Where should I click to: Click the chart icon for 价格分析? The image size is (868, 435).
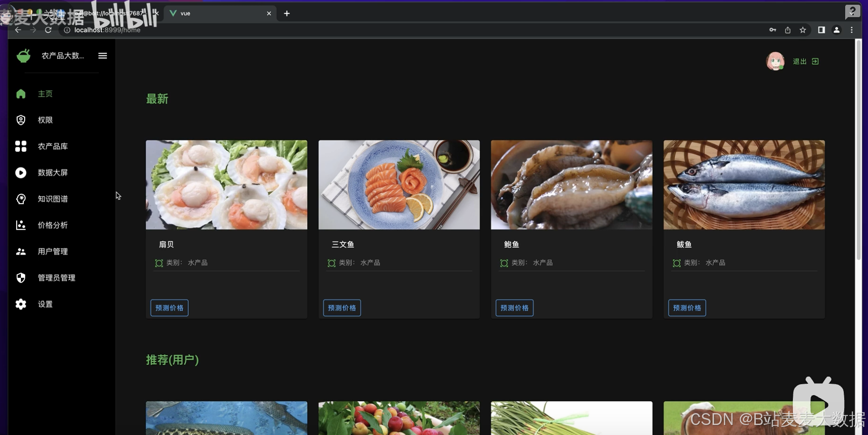tap(20, 225)
